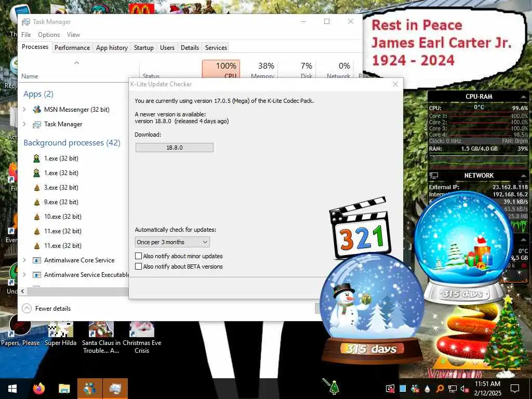Click the Apps (2) group heading
The height and width of the screenshot is (399, 532).
click(x=38, y=94)
